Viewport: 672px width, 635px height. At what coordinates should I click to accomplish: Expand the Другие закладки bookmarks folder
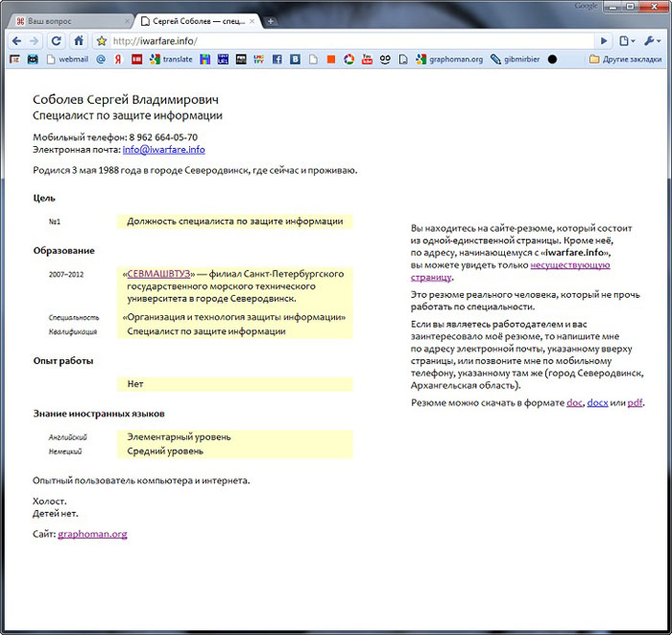click(x=626, y=59)
